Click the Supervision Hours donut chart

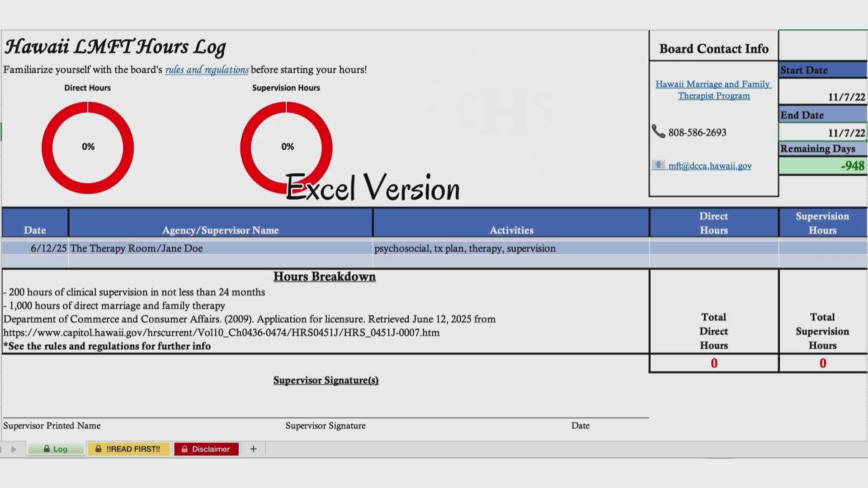click(x=286, y=147)
